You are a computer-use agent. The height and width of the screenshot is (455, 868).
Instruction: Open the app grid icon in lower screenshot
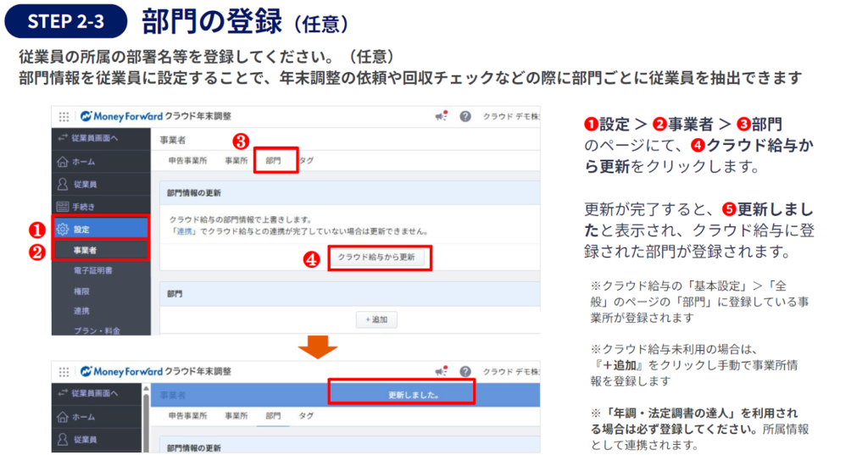pyautogui.click(x=64, y=371)
